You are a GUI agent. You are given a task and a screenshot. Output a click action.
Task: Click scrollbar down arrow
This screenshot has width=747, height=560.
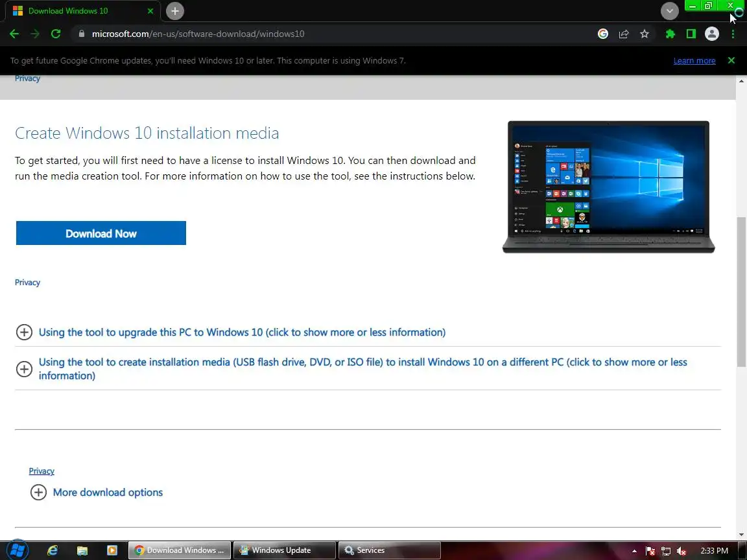(x=741, y=535)
